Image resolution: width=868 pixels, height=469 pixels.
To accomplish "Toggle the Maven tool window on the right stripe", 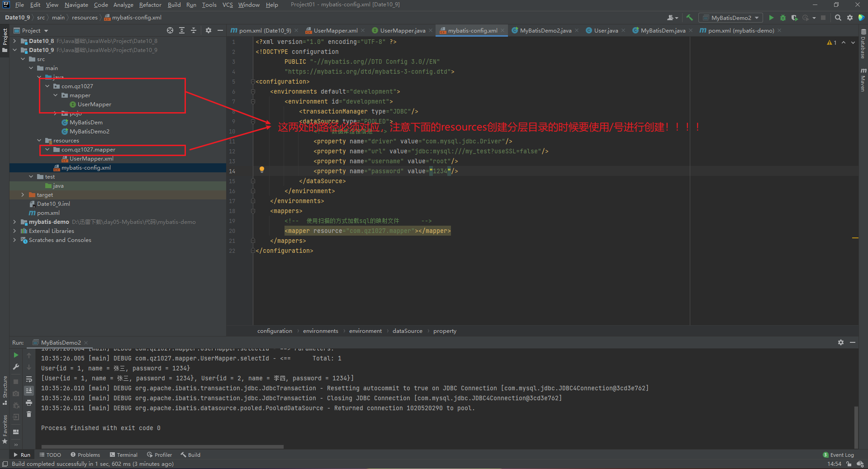I will pyautogui.click(x=863, y=80).
